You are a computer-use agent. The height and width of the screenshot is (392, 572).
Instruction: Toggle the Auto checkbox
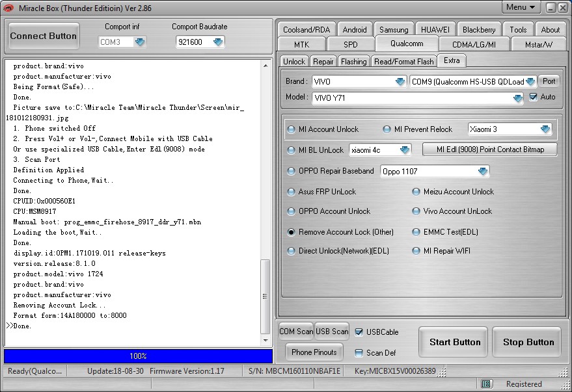pyautogui.click(x=534, y=97)
